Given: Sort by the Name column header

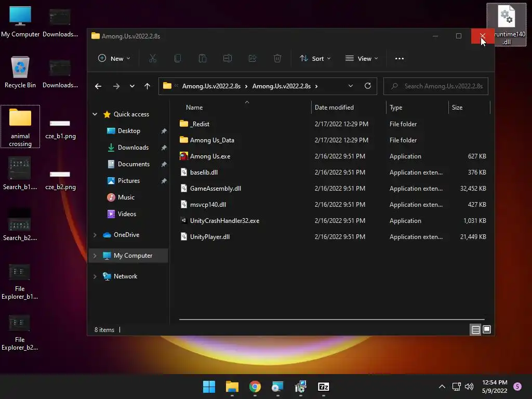Looking at the screenshot, I should coord(194,107).
